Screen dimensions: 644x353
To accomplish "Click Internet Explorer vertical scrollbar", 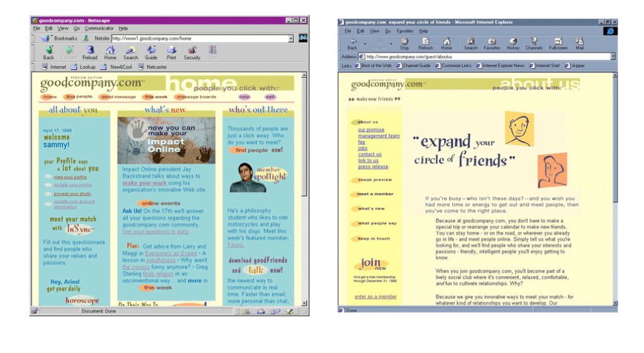I will point(615,189).
